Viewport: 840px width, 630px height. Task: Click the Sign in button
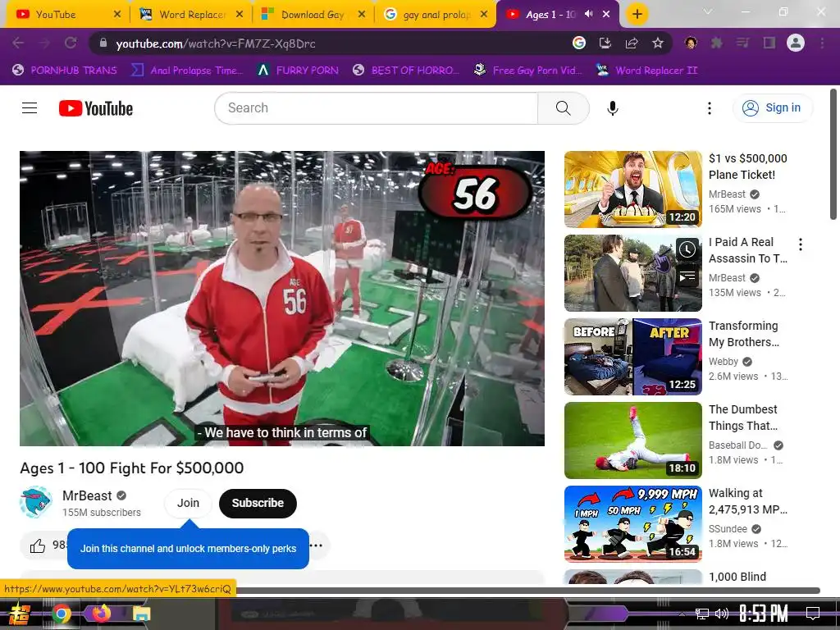click(x=773, y=107)
